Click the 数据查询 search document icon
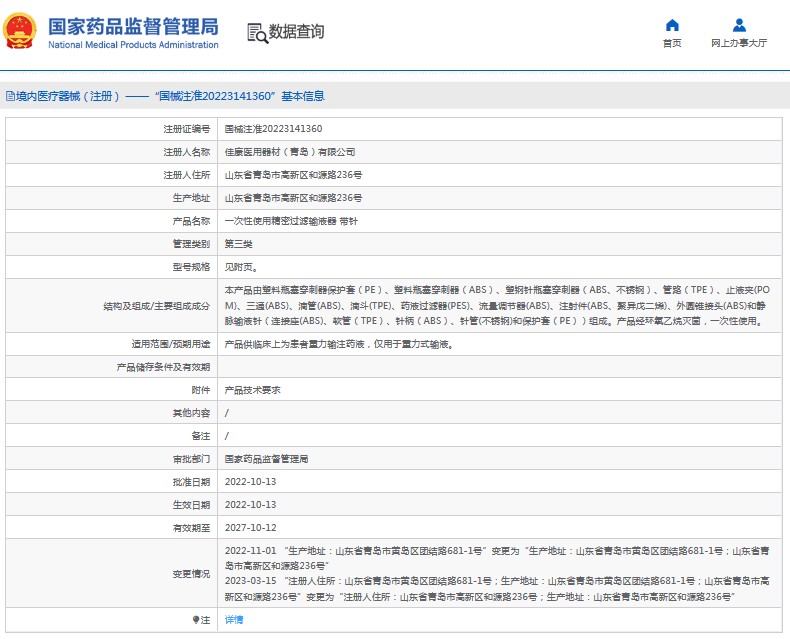The image size is (790, 639). pos(257,33)
